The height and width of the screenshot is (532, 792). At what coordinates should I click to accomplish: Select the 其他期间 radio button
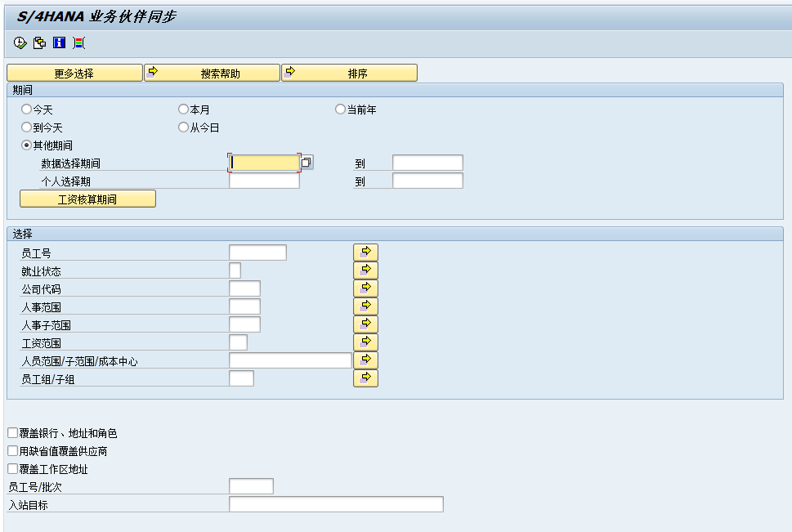tap(26, 145)
